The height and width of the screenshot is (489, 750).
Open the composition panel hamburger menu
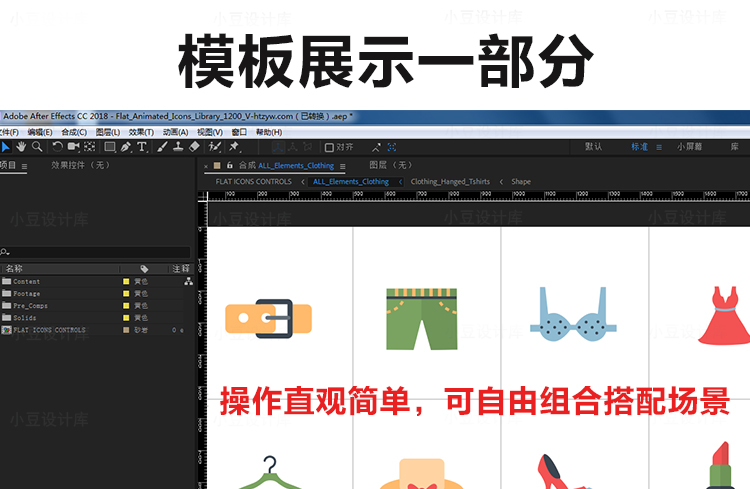tap(342, 166)
